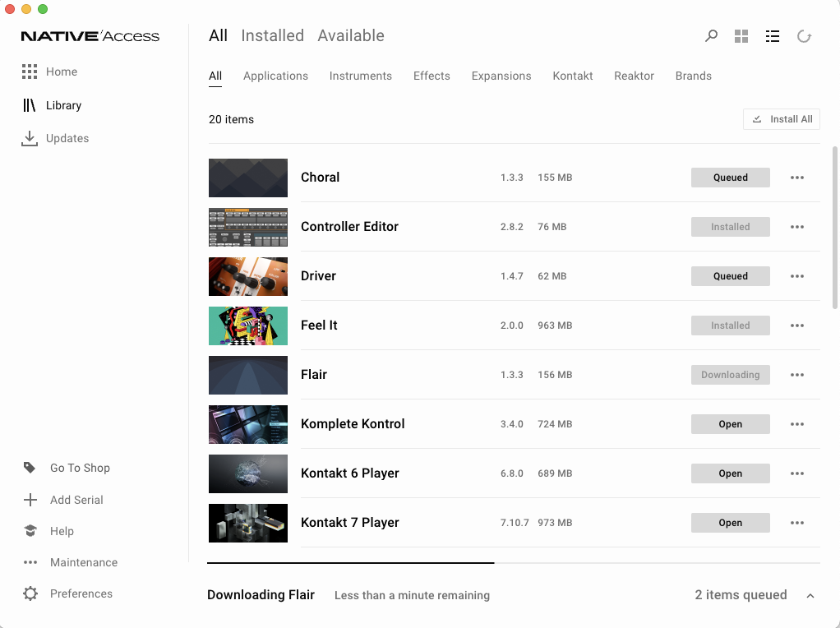840x628 pixels.
Task: Click the refresh library icon
Action: pyautogui.click(x=804, y=36)
